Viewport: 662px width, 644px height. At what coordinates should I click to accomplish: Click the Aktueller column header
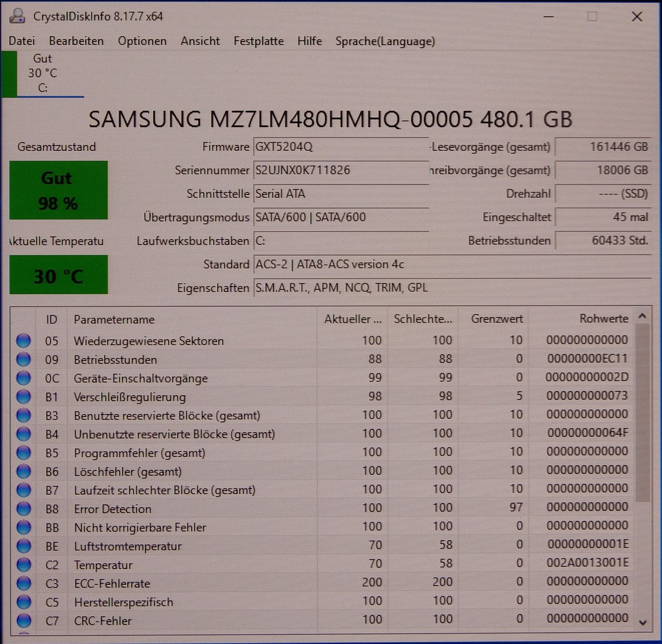point(352,319)
